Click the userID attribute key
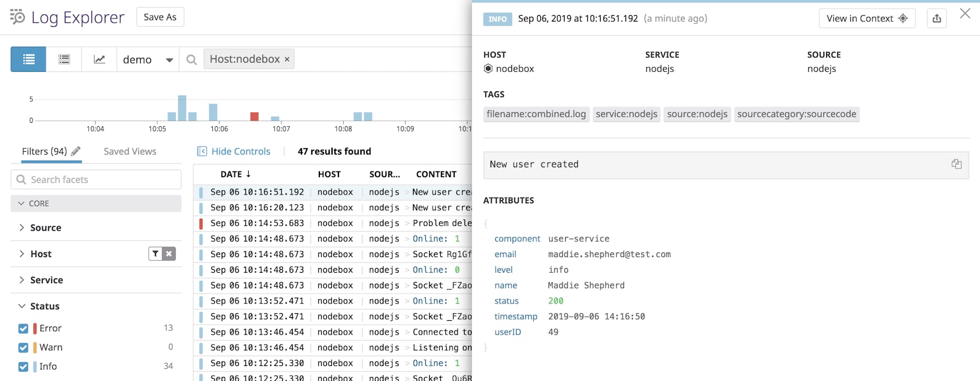 (507, 332)
